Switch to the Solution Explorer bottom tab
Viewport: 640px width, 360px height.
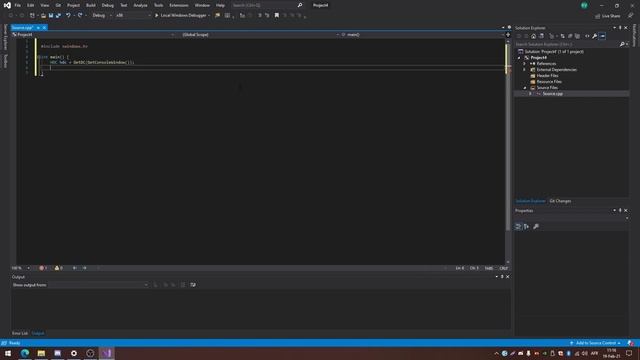point(530,201)
